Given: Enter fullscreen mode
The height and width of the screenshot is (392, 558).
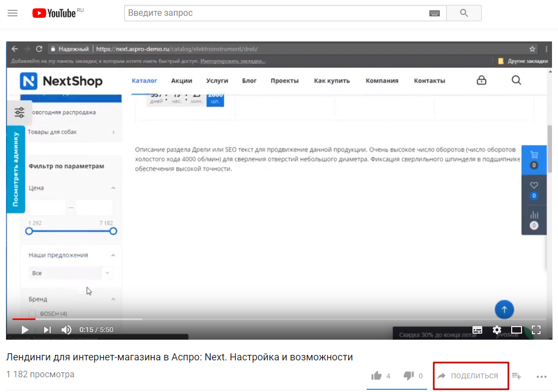Looking at the screenshot, I should tap(536, 330).
